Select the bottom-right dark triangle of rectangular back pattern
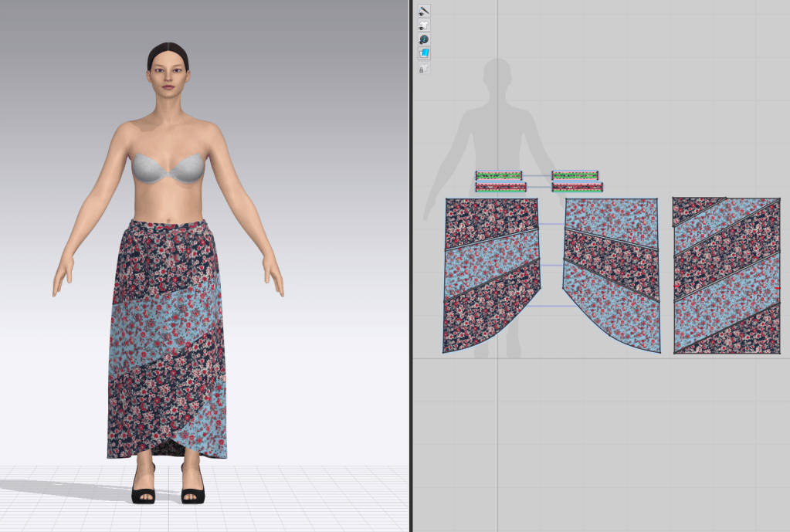 751,338
